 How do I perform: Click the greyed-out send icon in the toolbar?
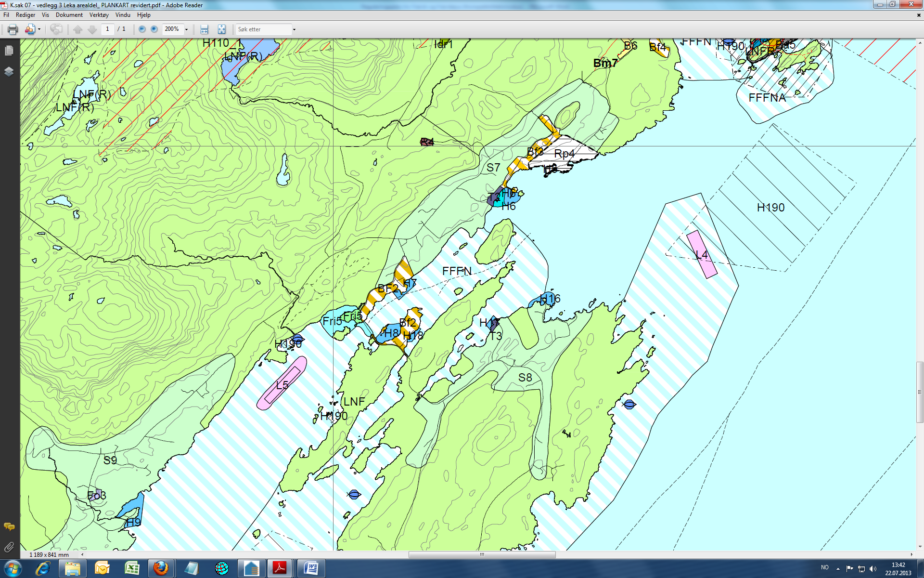coord(56,29)
